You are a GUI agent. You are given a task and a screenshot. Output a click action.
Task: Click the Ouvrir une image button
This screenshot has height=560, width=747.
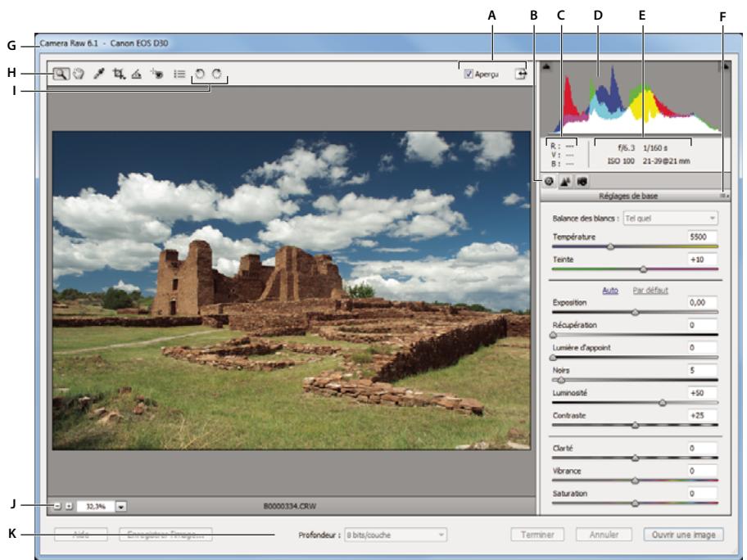(684, 535)
